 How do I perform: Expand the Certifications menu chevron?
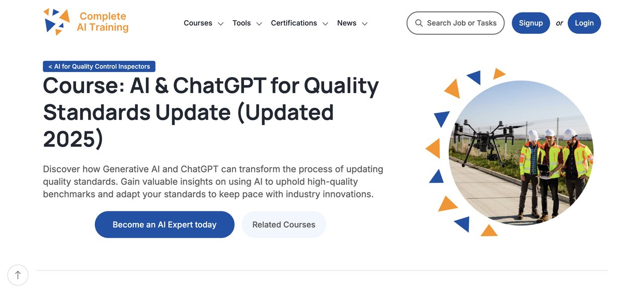(x=325, y=23)
